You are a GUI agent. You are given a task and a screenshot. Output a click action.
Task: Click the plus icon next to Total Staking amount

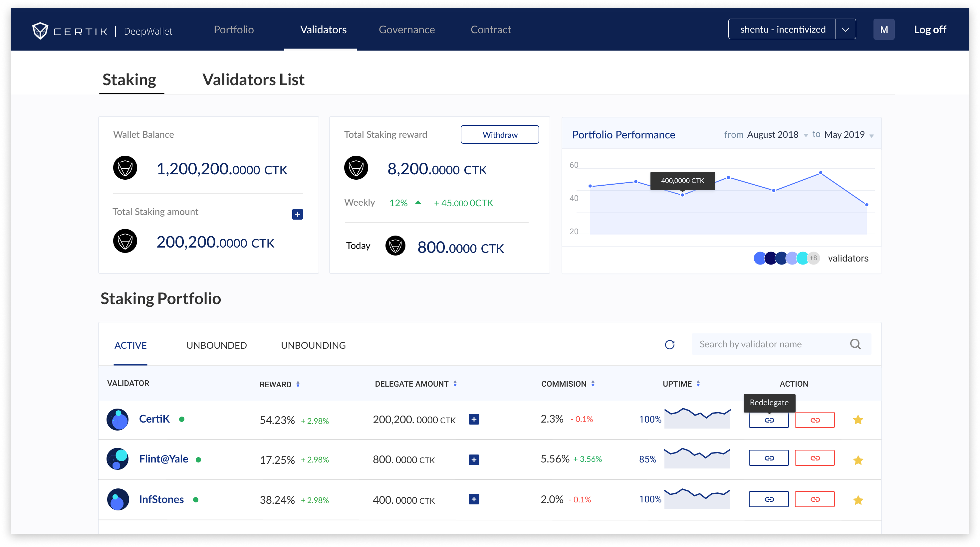298,214
